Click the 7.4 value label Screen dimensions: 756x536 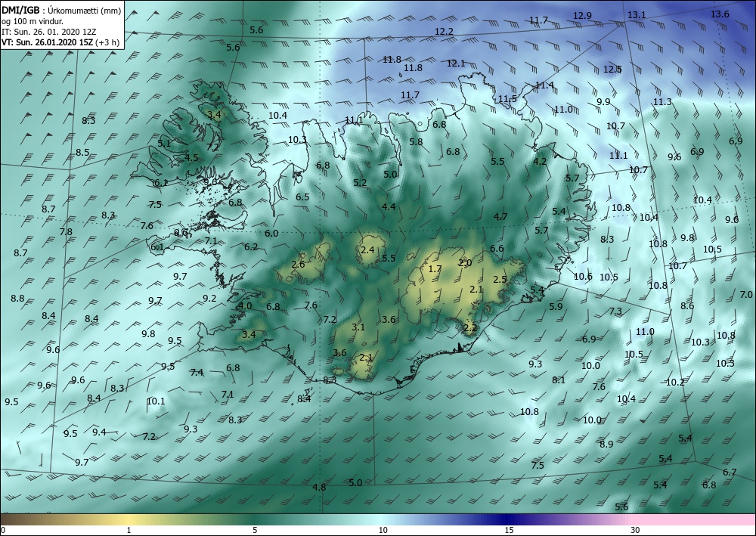click(197, 372)
